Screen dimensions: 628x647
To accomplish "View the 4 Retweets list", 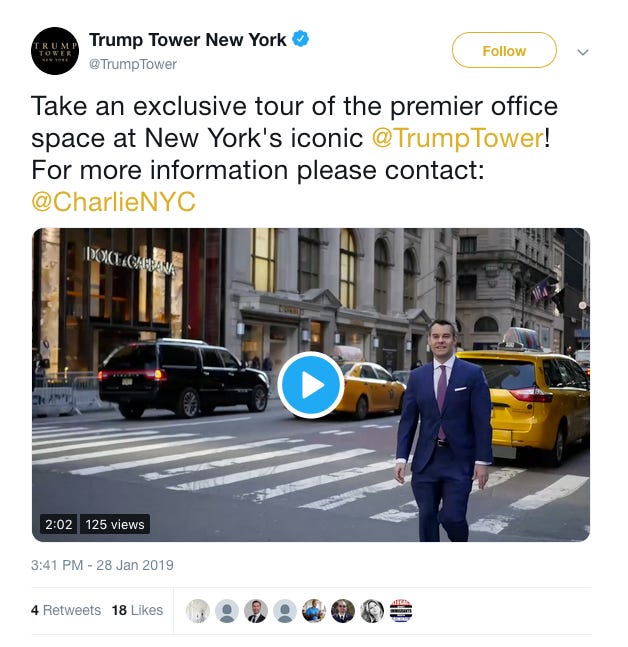I will tap(66, 610).
